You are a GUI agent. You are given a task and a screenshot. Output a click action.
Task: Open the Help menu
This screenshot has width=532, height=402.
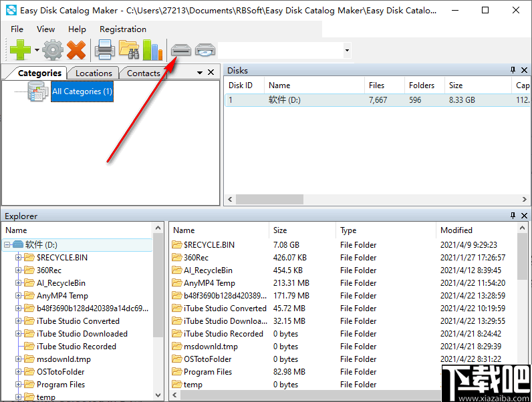point(77,29)
